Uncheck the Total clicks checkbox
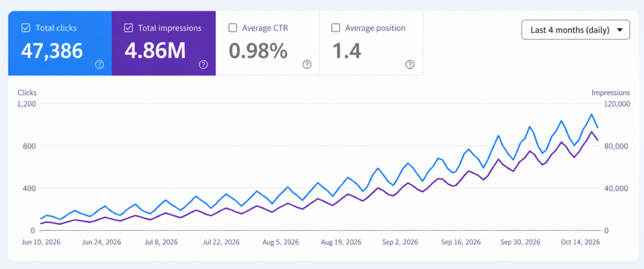The image size is (644, 269). (25, 28)
